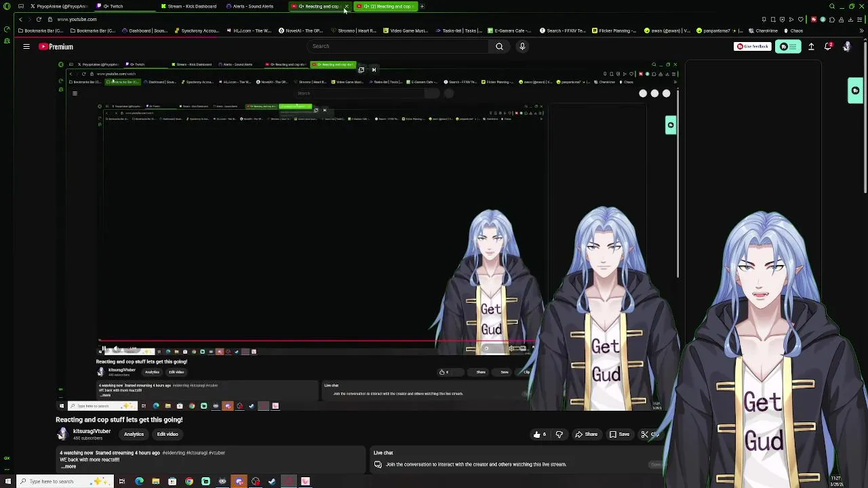Open the Tasks-list bookmark
868x488 pixels.
coord(458,30)
